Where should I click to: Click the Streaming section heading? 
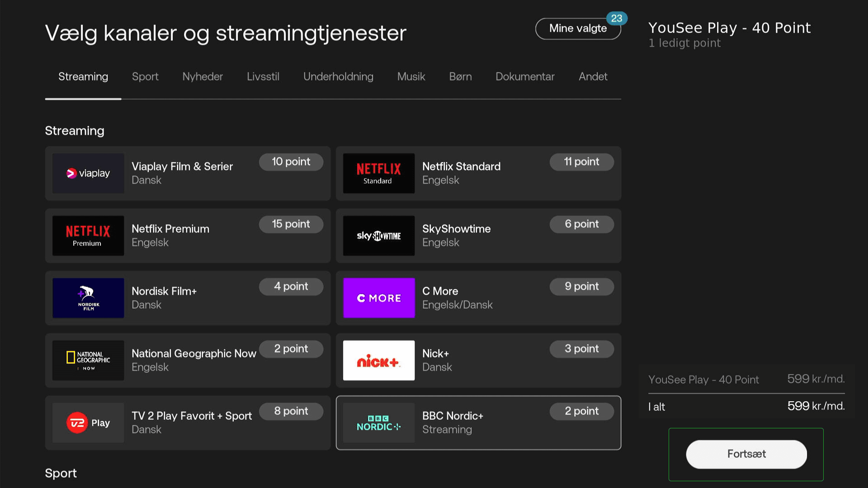75,131
